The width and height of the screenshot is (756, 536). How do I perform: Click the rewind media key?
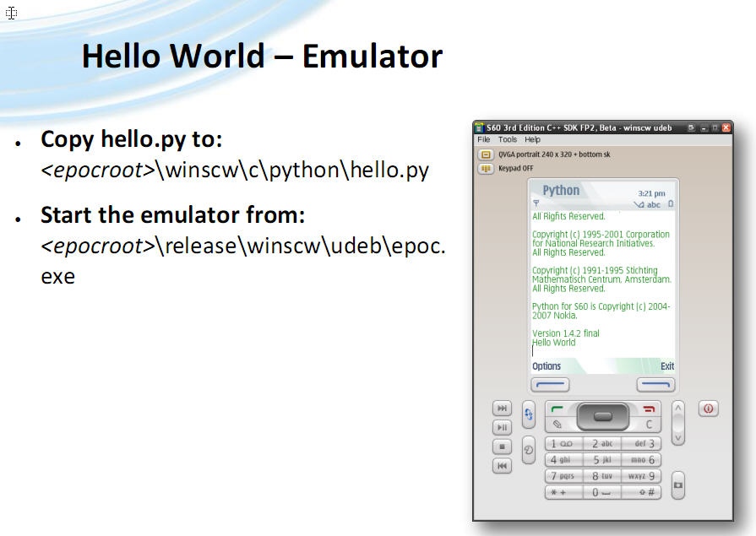pos(502,466)
